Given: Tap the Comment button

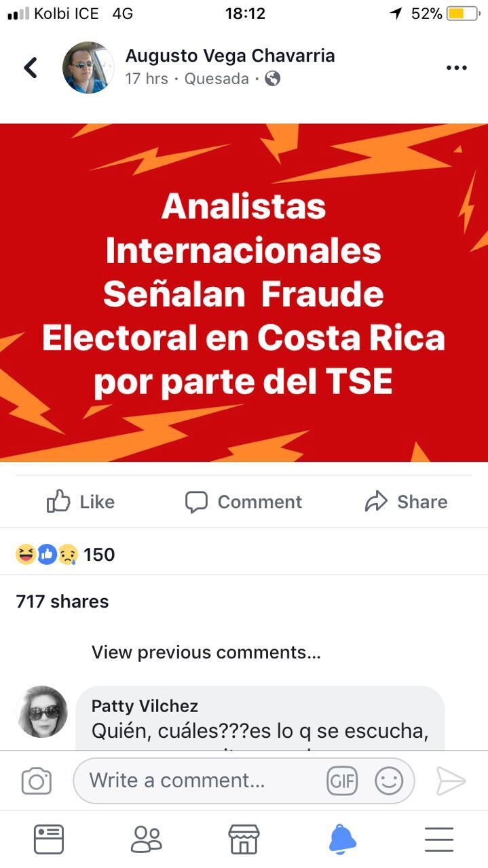Looking at the screenshot, I should (244, 502).
